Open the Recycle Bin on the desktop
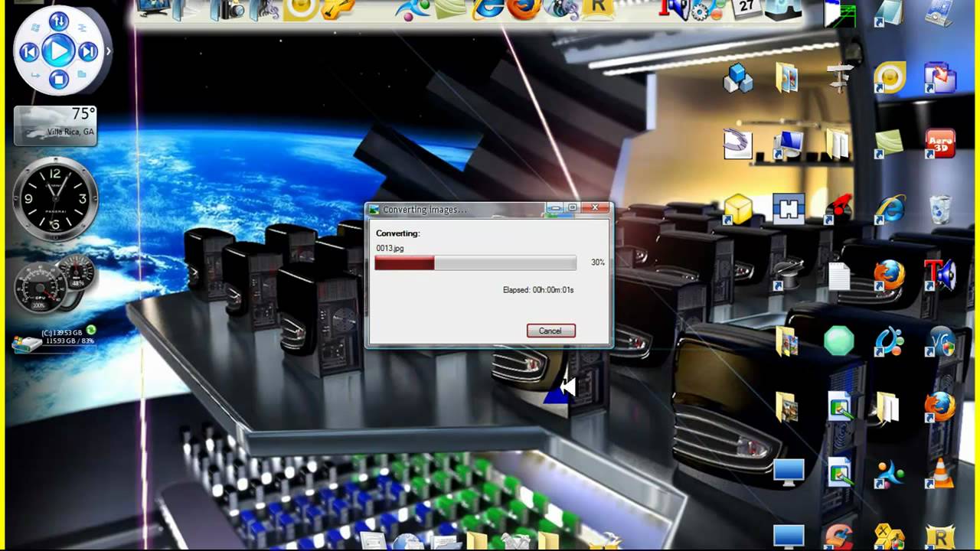This screenshot has height=551, width=980. 939,209
